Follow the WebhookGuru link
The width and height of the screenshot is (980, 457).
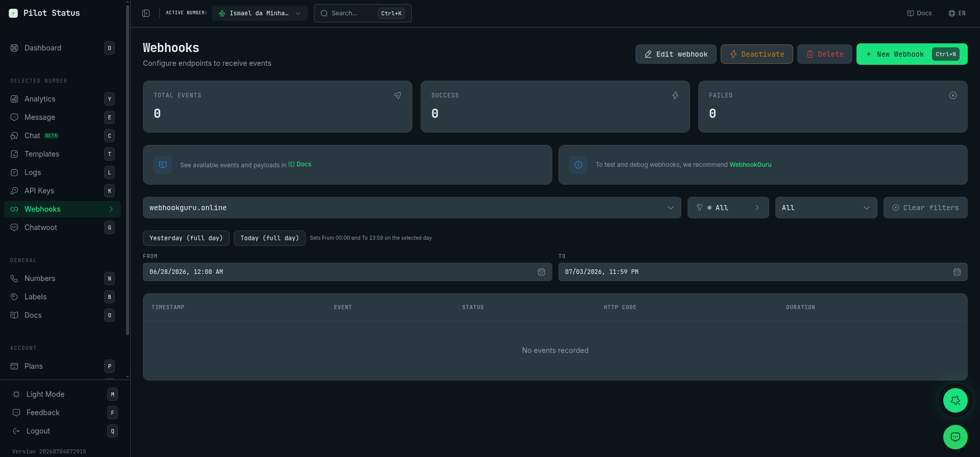[x=750, y=165]
